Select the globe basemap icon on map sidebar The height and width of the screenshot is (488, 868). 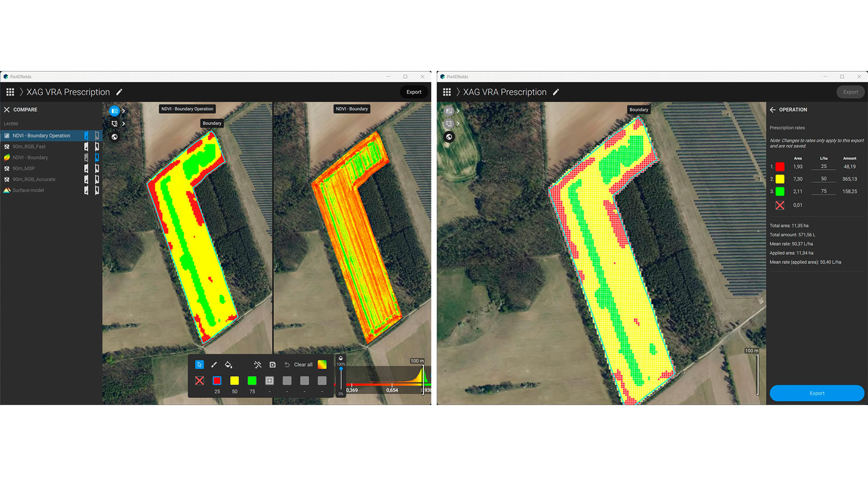114,137
